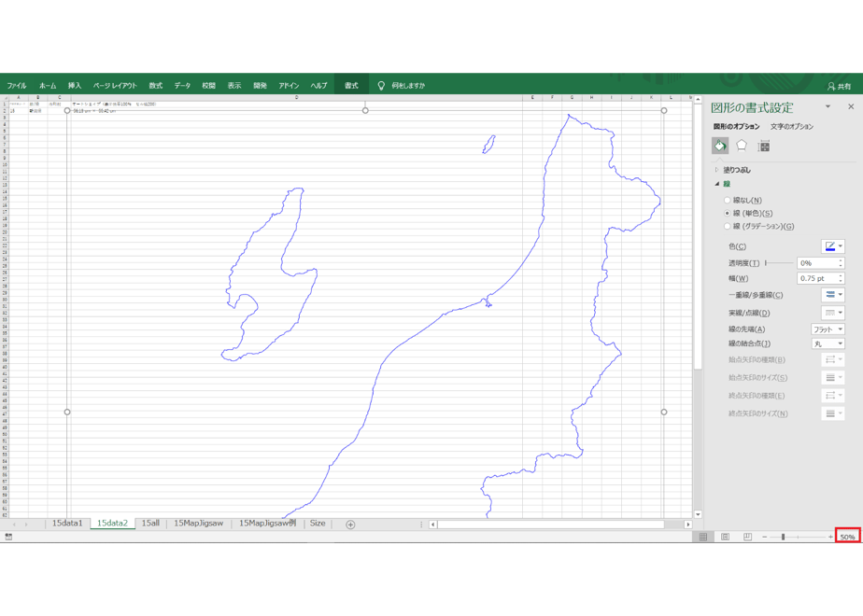Select the Text Options heading
This screenshot has width=863, height=616.
coord(792,127)
